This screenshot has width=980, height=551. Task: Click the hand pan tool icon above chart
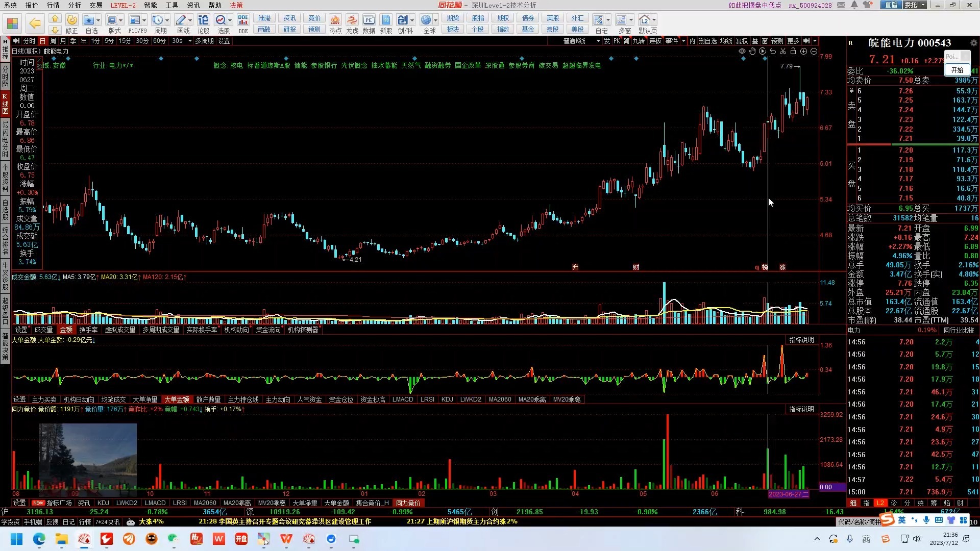coord(752,51)
